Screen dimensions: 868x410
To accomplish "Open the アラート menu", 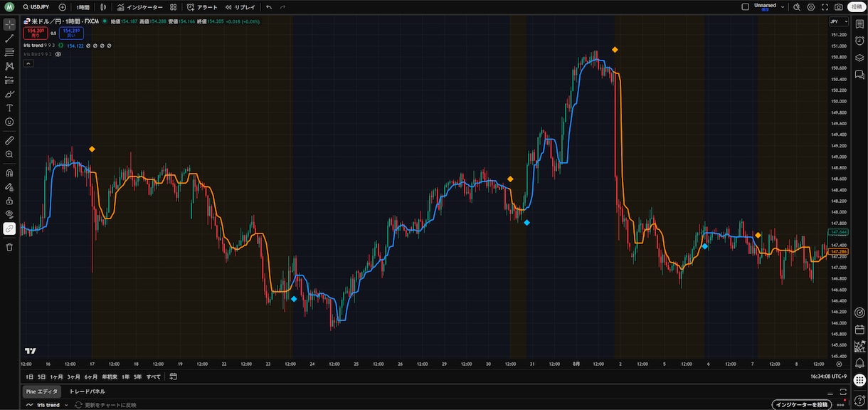I will coord(202,7).
